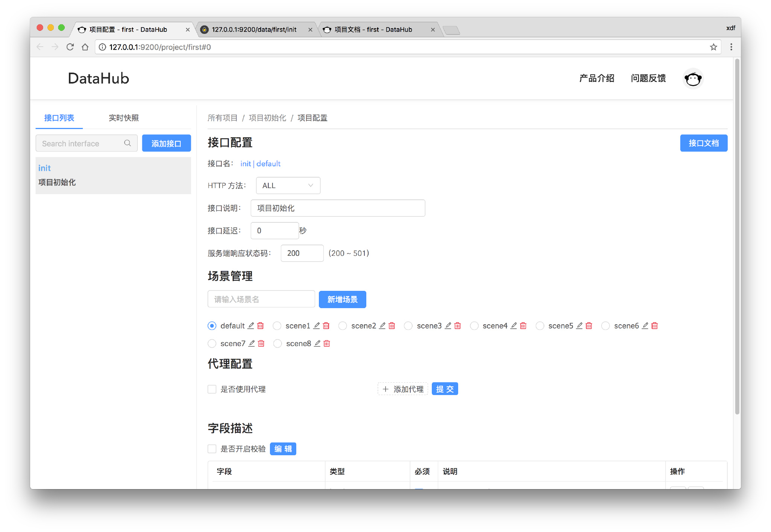Click edit pencil next to scene6
Screen dimensions: 771x532
(645, 325)
